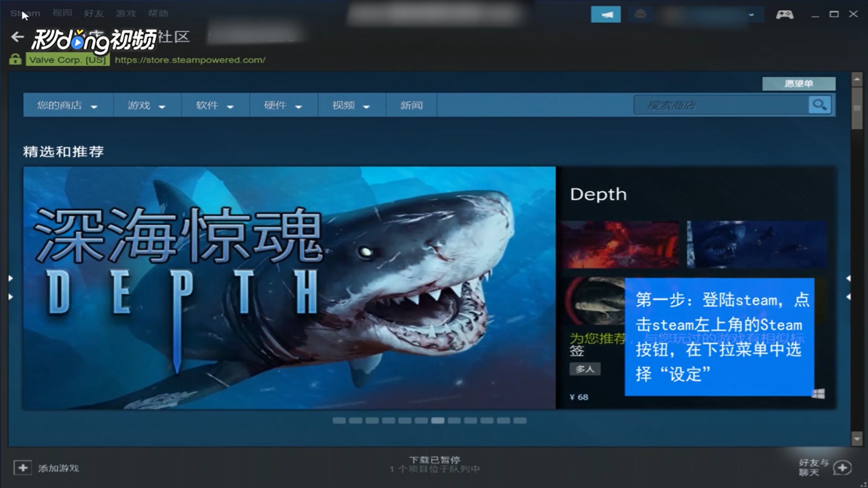868x488 pixels.
Task: Advance the carousel with the right arrow
Action: [x=848, y=278]
